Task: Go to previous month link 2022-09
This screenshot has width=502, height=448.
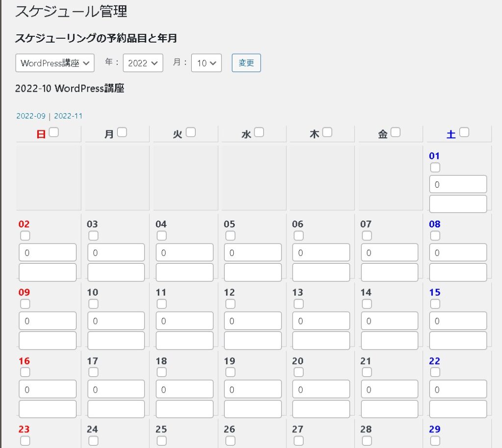Action: point(31,116)
